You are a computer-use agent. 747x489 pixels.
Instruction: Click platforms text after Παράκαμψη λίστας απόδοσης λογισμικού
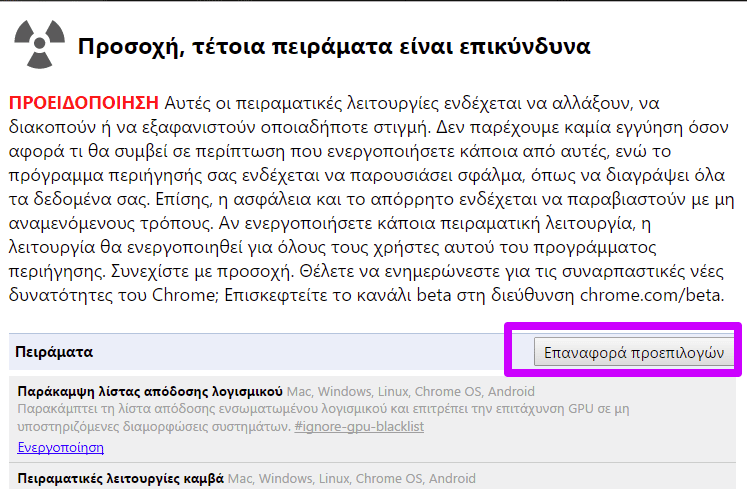point(411,391)
